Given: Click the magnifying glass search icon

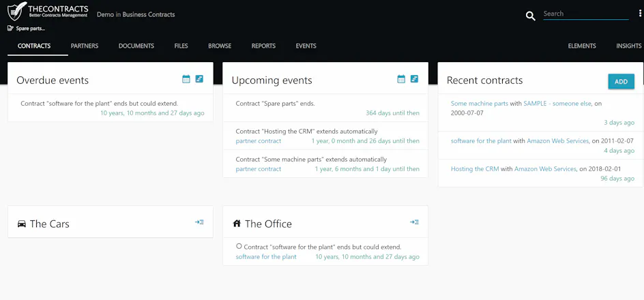Looking at the screenshot, I should pyautogui.click(x=531, y=16).
